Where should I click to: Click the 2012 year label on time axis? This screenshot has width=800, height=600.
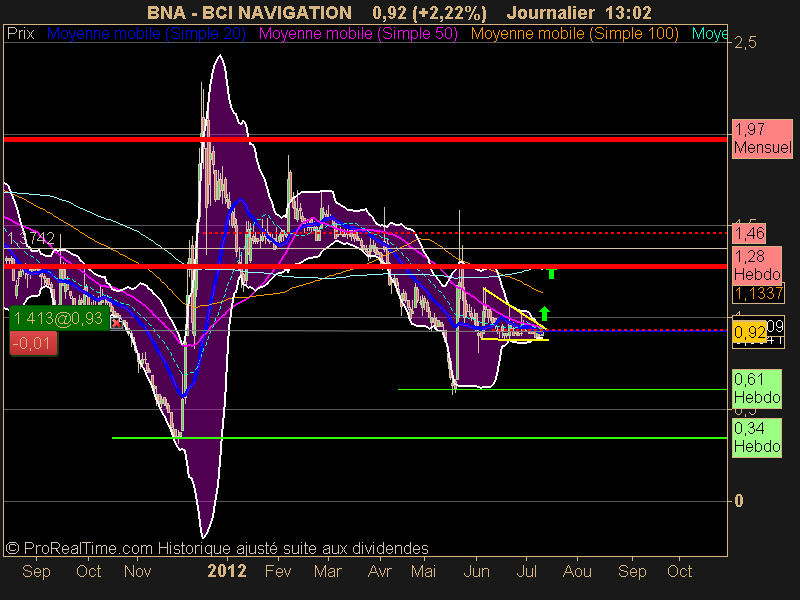point(227,571)
